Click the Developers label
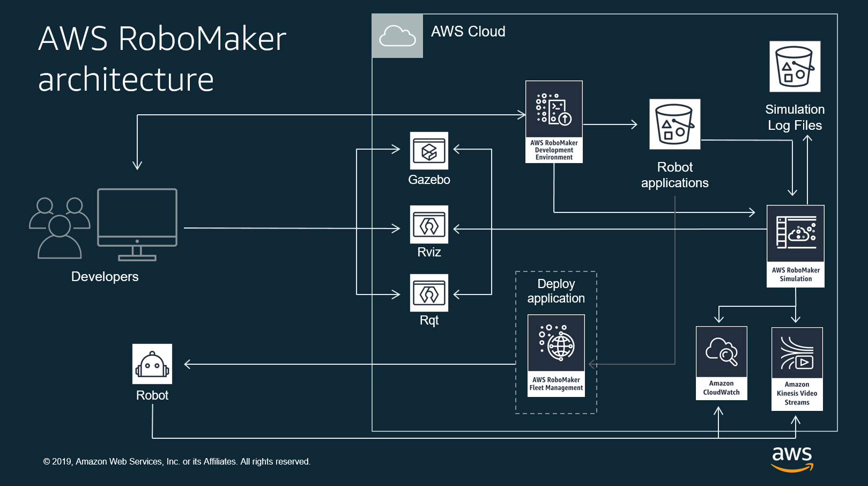The width and height of the screenshot is (868, 486). tap(105, 277)
